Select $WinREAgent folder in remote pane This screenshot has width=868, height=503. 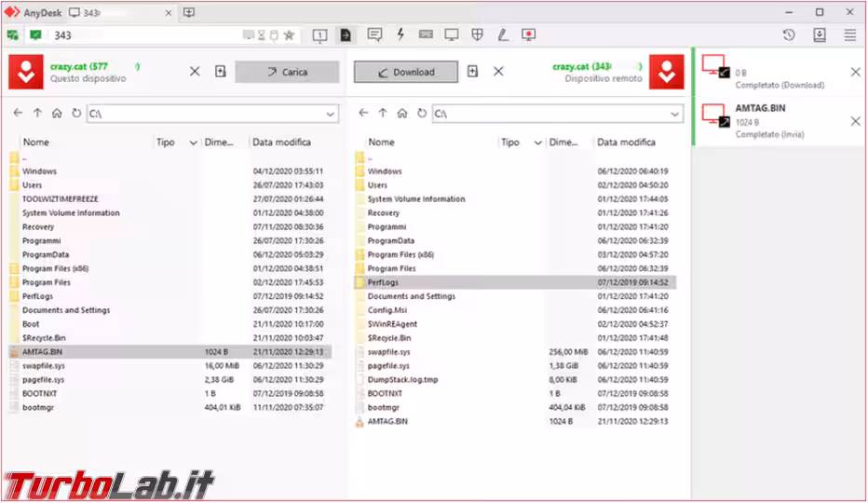[515, 324]
